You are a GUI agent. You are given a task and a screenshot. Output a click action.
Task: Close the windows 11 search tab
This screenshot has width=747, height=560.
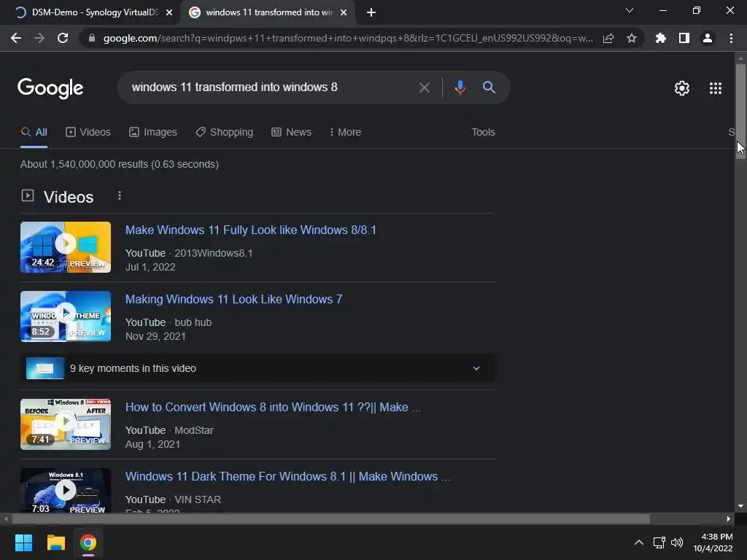[344, 13]
